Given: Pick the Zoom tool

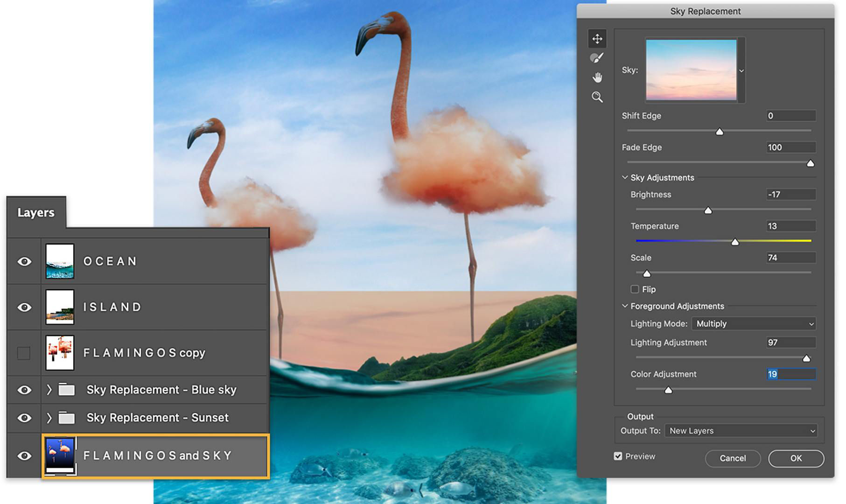Looking at the screenshot, I should click(x=598, y=97).
